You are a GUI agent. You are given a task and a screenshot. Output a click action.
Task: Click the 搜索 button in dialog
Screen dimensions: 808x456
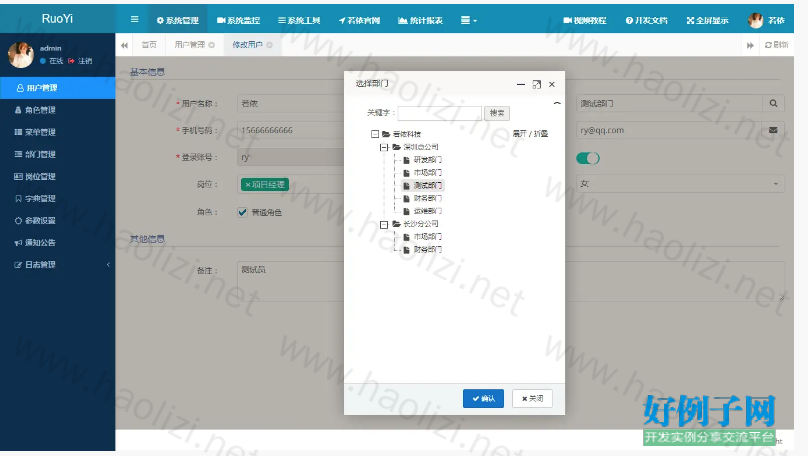[x=497, y=113]
